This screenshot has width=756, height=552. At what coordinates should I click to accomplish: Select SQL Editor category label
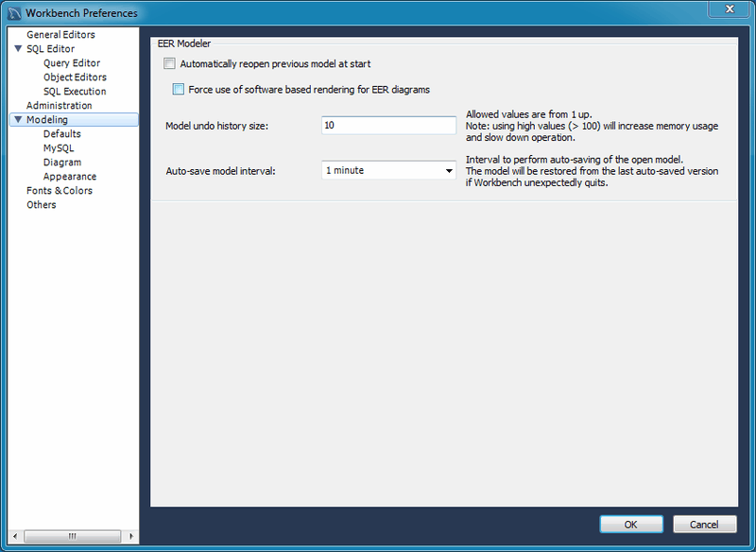coord(51,49)
